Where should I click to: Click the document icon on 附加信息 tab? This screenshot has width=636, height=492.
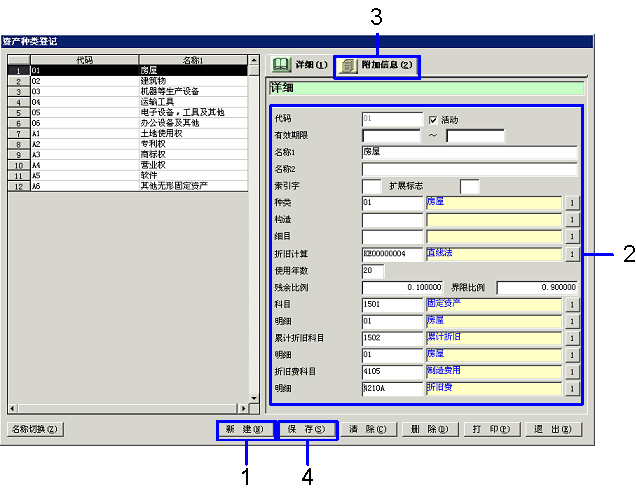[x=348, y=65]
